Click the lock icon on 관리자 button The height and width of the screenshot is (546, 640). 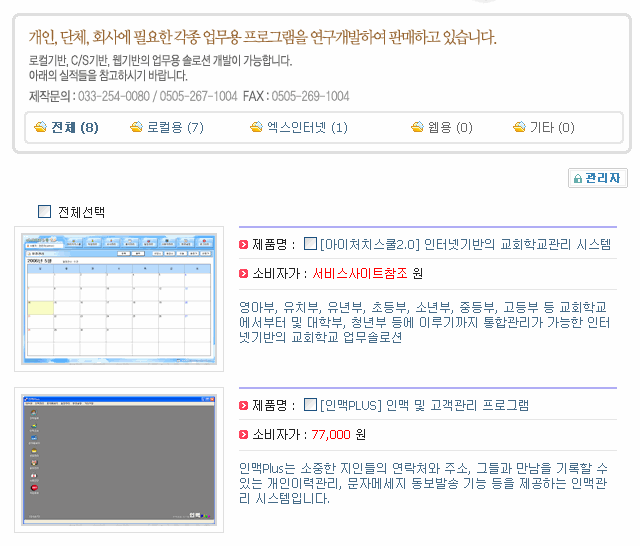click(578, 178)
